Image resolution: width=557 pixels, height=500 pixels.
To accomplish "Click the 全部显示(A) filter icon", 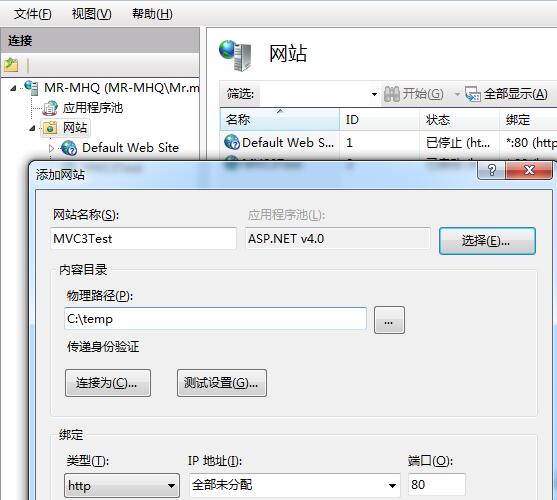I will click(473, 94).
